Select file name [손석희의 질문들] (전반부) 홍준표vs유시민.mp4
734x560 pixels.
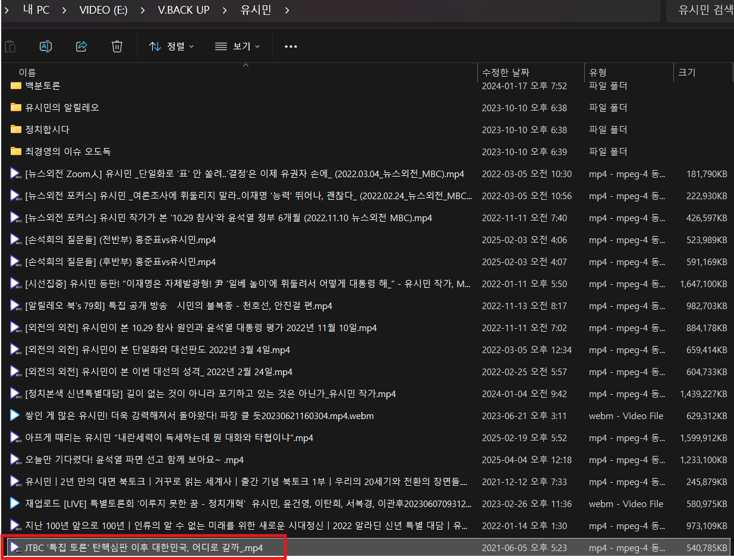[x=120, y=240]
